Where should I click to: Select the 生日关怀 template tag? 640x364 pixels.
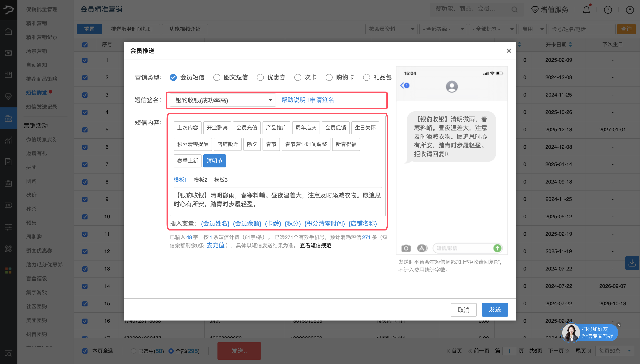coord(365,128)
